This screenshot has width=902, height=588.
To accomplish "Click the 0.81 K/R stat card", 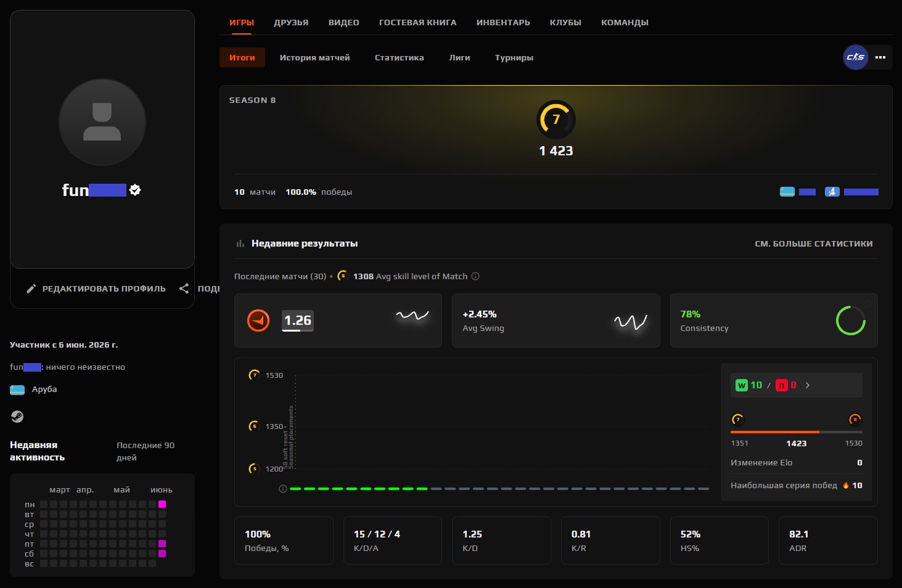I will [x=610, y=541].
